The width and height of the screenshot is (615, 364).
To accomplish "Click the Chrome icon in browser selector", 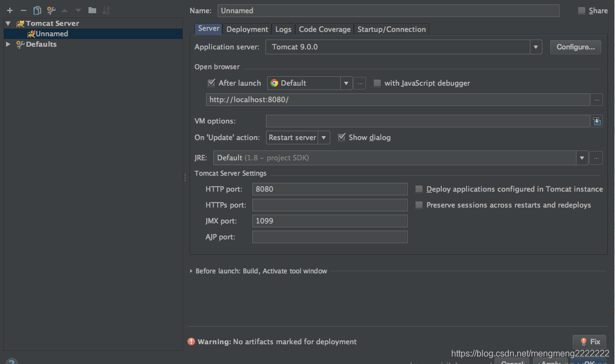I will tap(274, 83).
